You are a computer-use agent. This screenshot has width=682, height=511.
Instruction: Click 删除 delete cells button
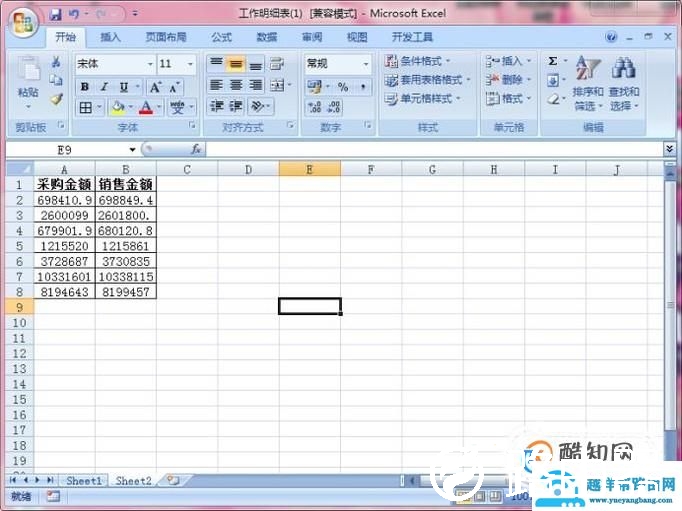click(x=508, y=80)
